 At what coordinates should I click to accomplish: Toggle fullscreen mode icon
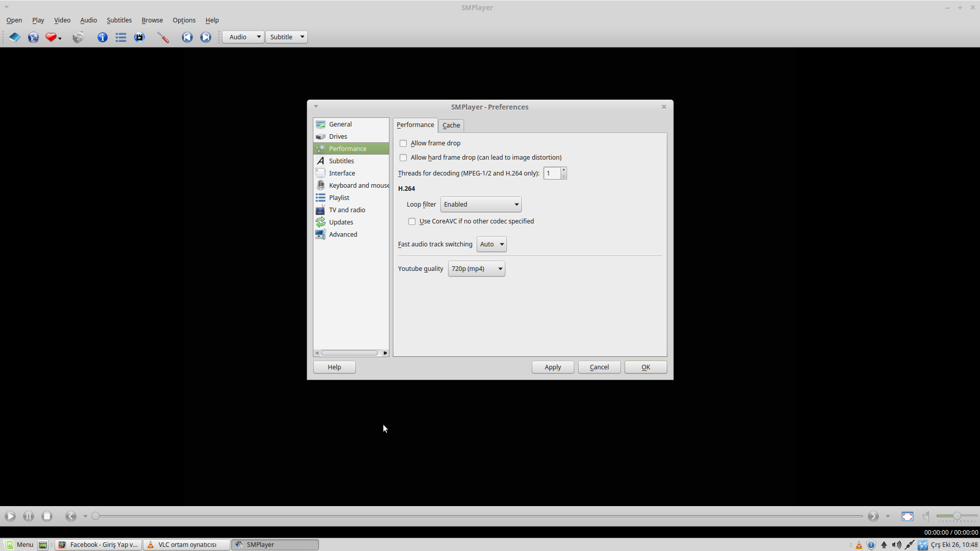tap(908, 516)
